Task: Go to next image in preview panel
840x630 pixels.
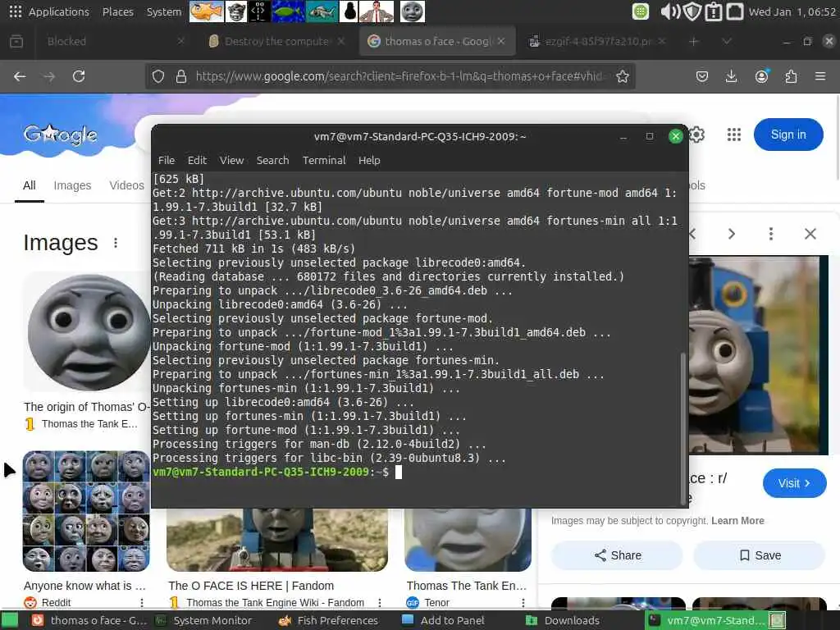Action: pos(732,234)
